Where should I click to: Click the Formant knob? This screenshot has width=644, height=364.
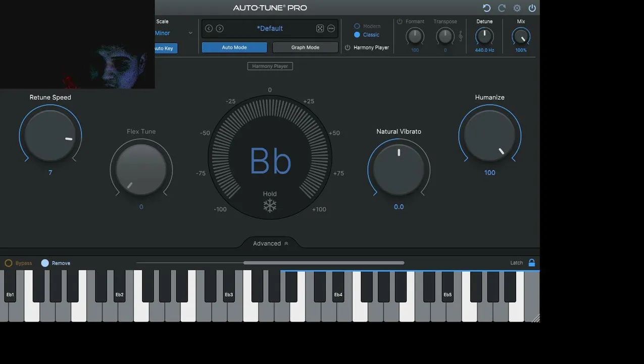point(415,36)
